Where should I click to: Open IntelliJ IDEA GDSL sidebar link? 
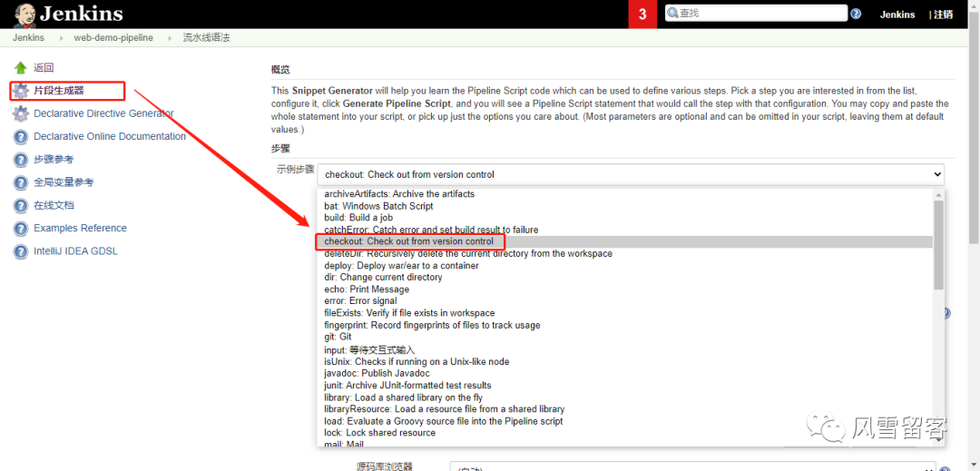pyautogui.click(x=75, y=251)
